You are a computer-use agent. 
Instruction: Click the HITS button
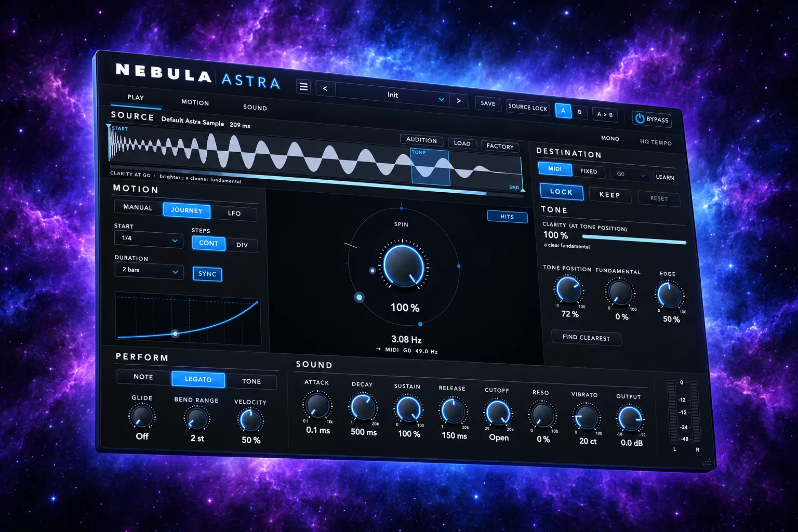click(x=507, y=217)
